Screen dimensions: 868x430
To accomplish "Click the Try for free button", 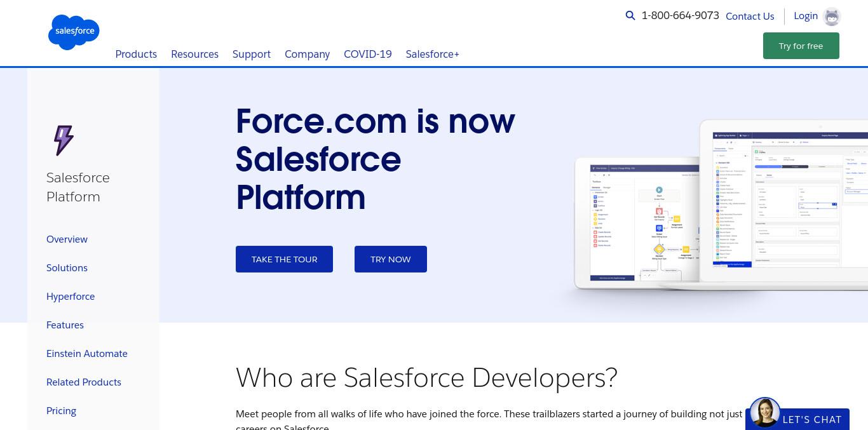I will [801, 46].
